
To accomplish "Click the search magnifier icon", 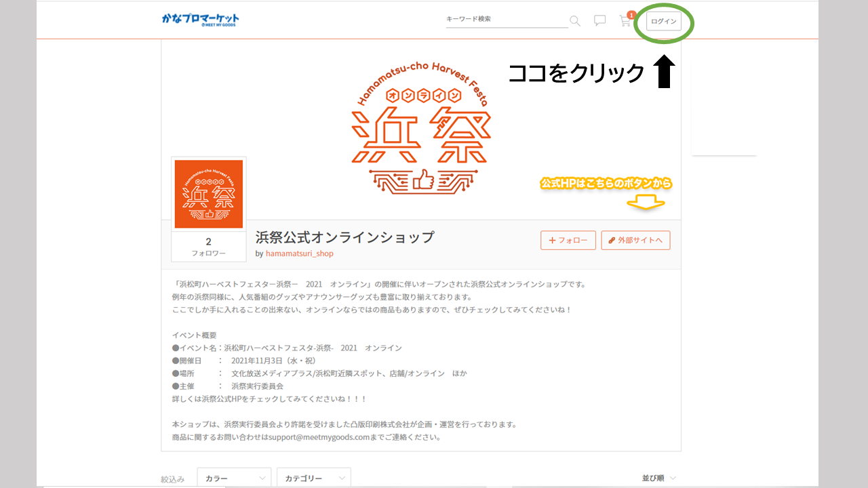I will tap(575, 21).
